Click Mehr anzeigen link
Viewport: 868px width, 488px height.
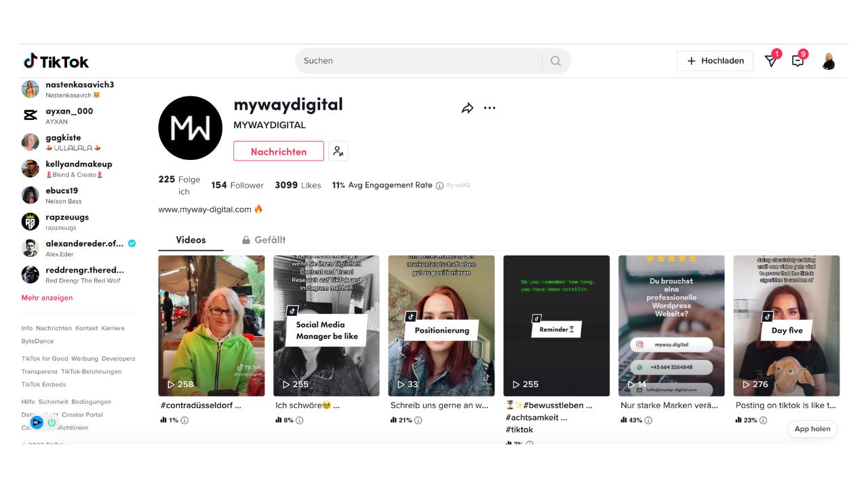coord(47,298)
